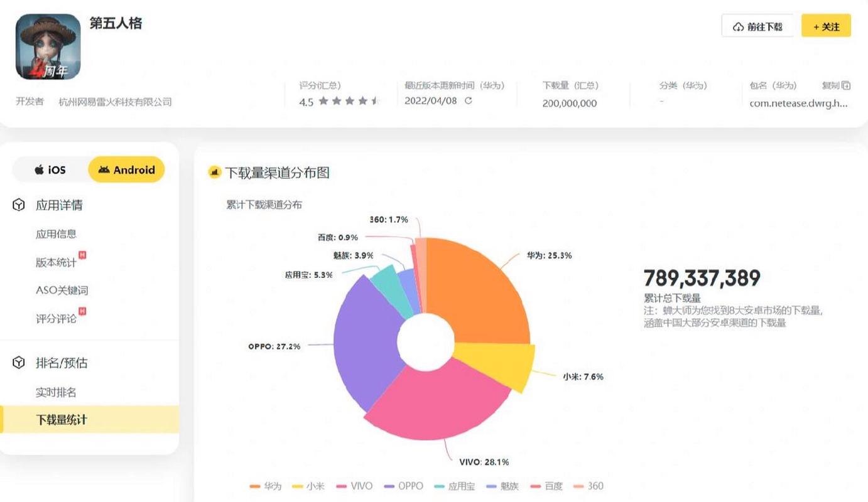868x502 pixels.
Task: Click the 应用宝: 5.3% chart label
Action: pos(308,274)
